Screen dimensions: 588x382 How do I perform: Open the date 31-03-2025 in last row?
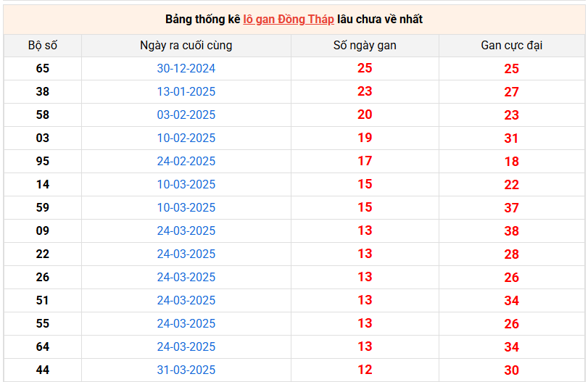(186, 370)
